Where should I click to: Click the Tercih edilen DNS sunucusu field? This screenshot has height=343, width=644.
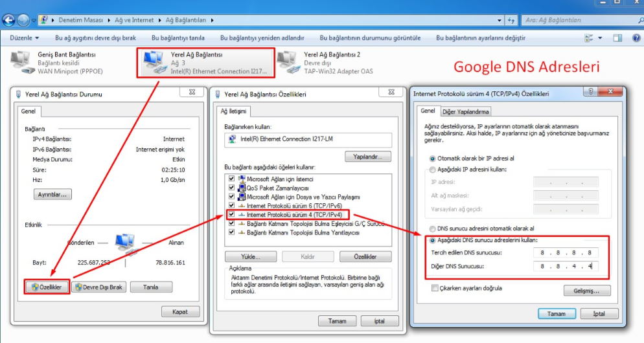[566, 252]
